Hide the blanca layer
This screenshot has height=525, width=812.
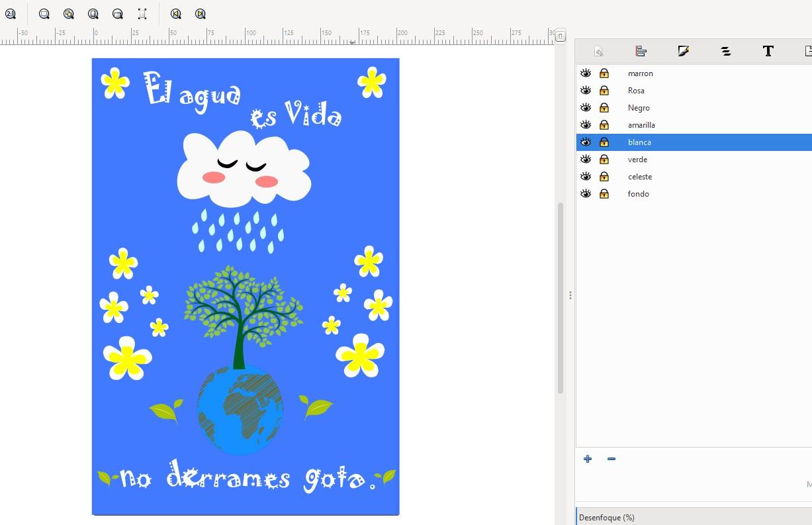pos(586,142)
